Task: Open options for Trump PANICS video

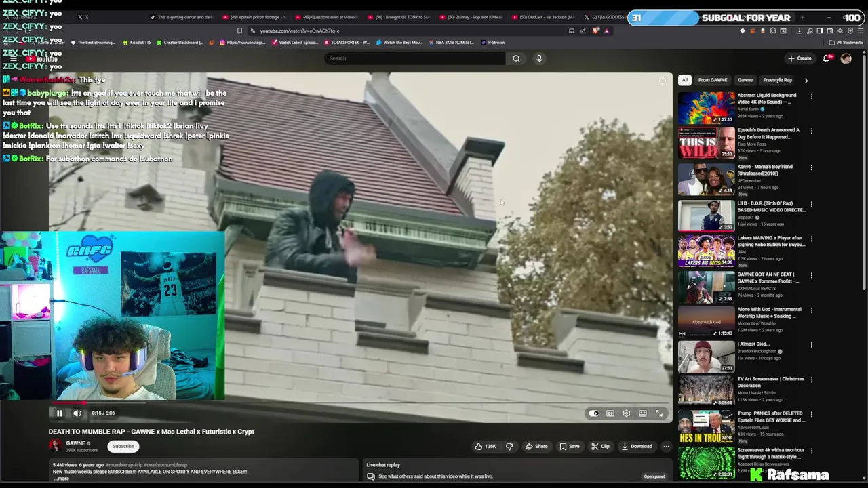Action: tap(811, 414)
